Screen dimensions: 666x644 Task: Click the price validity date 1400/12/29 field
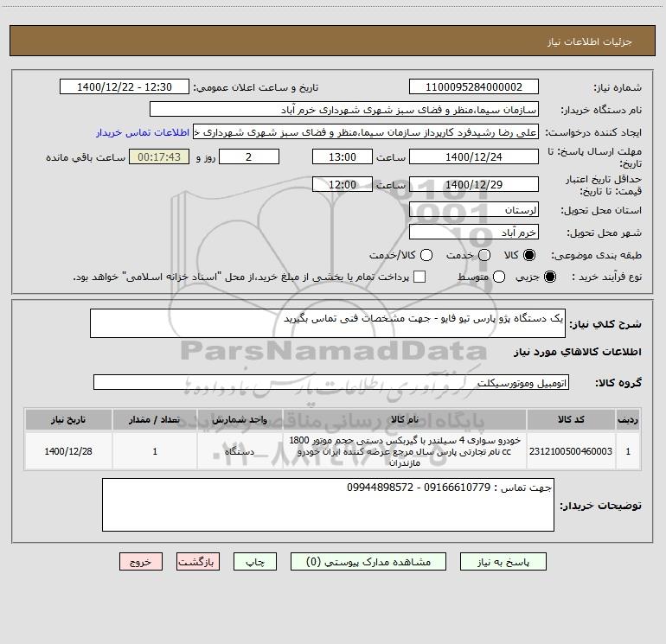tap(474, 184)
